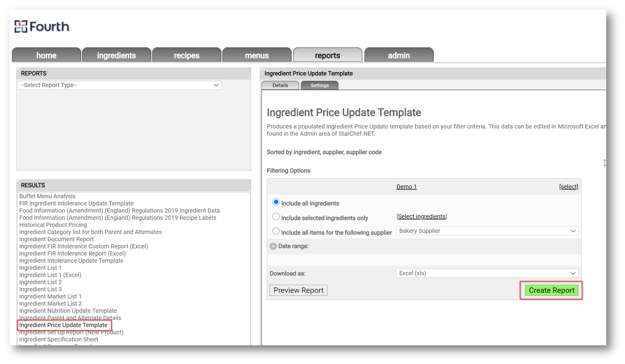Select Ingredient List 1 report
625x364 pixels.
tap(40, 268)
